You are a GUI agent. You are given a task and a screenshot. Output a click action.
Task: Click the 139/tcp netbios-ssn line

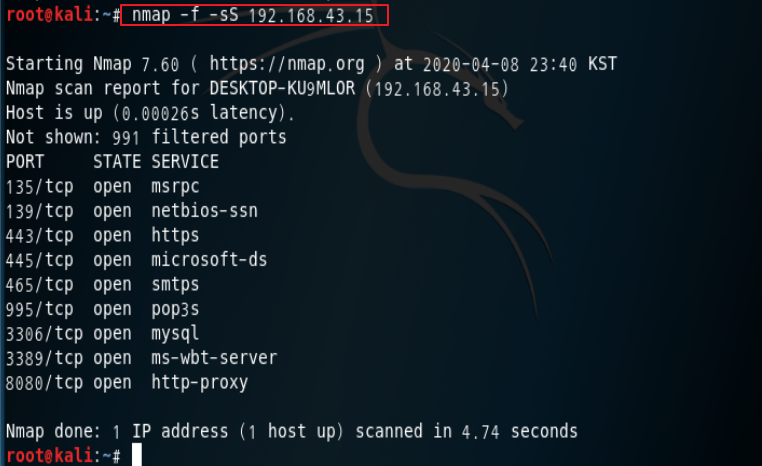(132, 211)
